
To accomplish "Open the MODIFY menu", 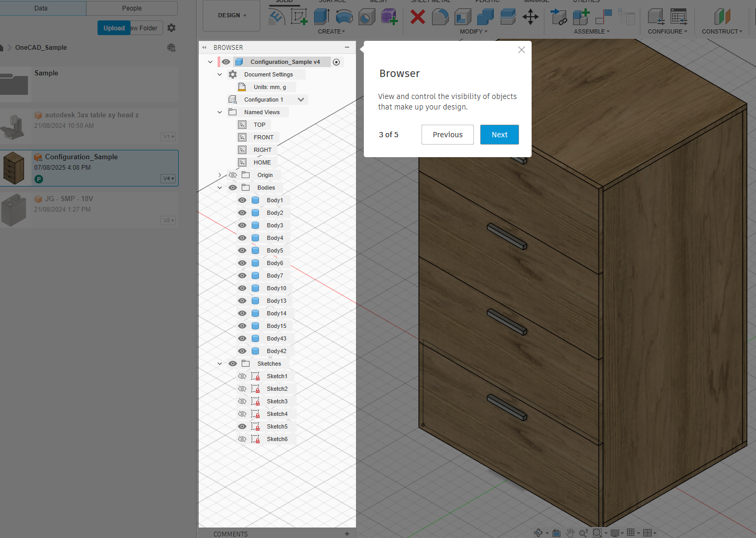I will point(473,31).
